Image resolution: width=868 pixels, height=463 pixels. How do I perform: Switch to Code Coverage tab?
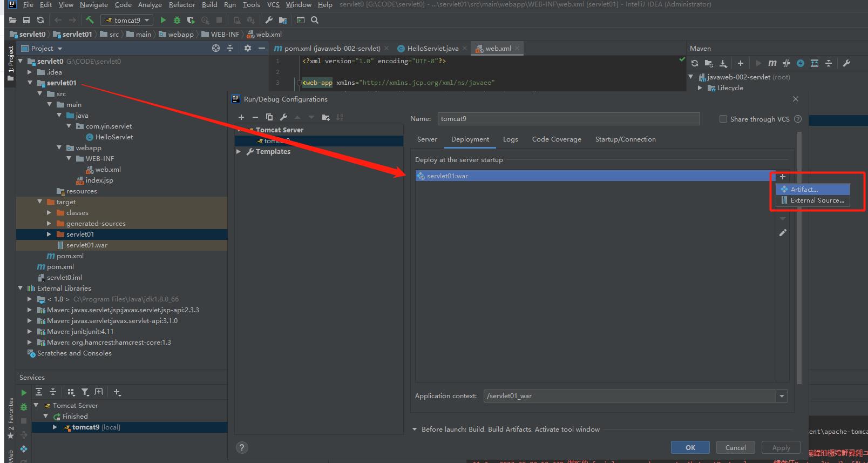click(557, 139)
